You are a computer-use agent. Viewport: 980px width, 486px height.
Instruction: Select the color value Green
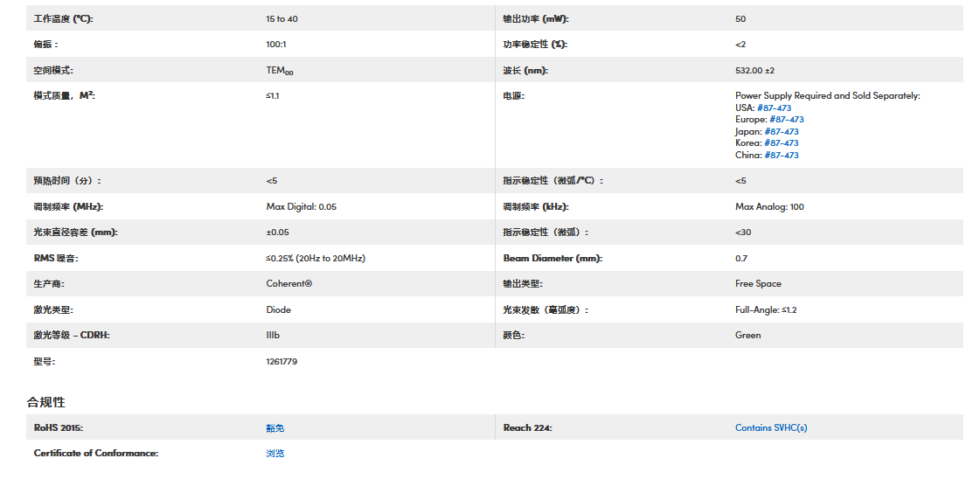(x=747, y=336)
